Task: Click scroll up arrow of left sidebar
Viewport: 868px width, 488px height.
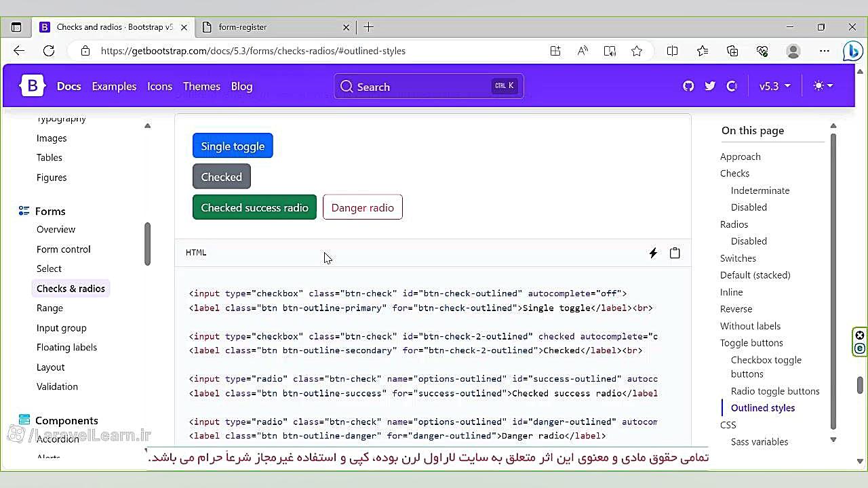Action: 148,125
